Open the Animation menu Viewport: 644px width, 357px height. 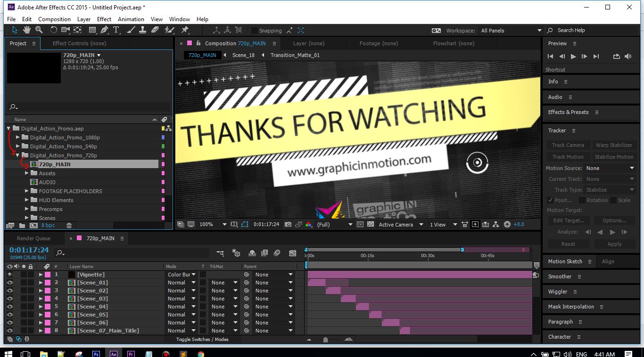tap(131, 19)
